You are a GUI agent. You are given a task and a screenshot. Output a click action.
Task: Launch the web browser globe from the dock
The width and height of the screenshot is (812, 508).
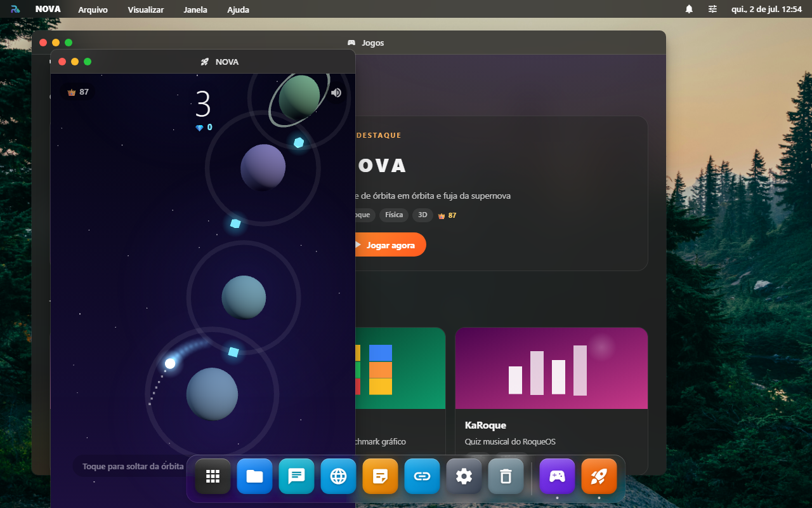click(339, 476)
